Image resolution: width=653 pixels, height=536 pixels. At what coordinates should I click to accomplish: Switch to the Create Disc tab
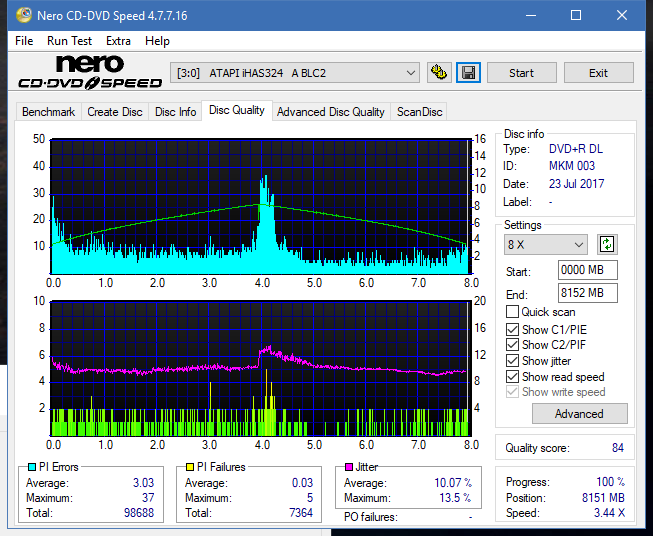click(115, 112)
